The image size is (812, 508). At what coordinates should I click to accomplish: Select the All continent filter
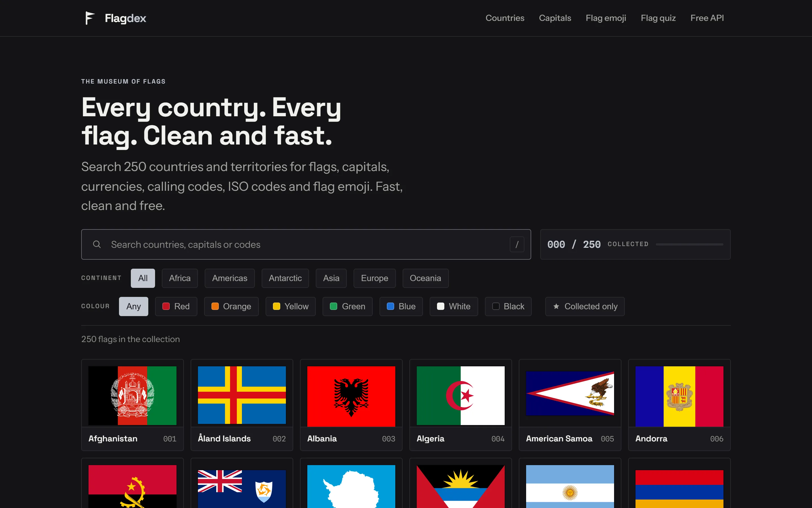tap(143, 278)
